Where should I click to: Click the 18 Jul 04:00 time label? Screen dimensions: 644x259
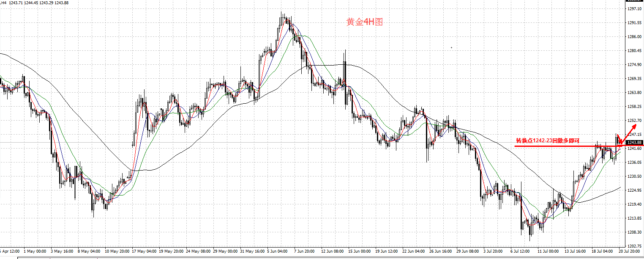coord(602,251)
